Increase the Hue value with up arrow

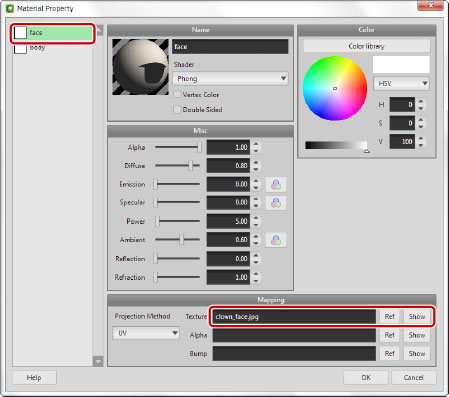[421, 102]
